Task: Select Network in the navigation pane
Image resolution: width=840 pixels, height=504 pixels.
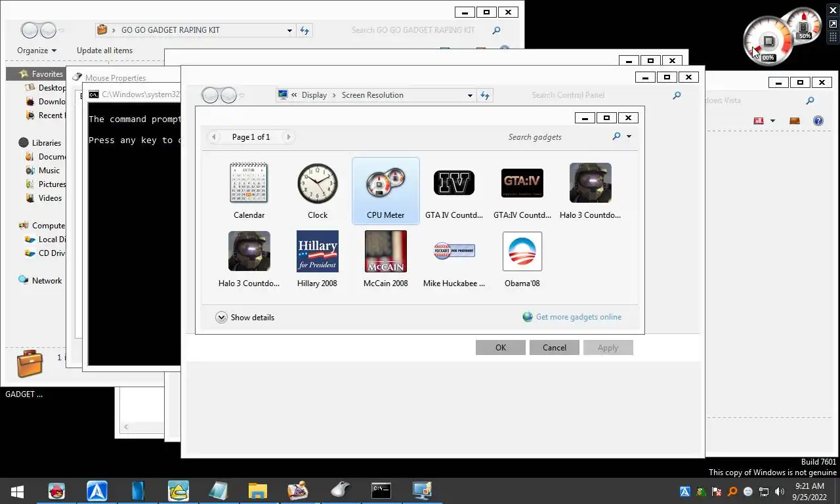Action: click(x=41, y=281)
